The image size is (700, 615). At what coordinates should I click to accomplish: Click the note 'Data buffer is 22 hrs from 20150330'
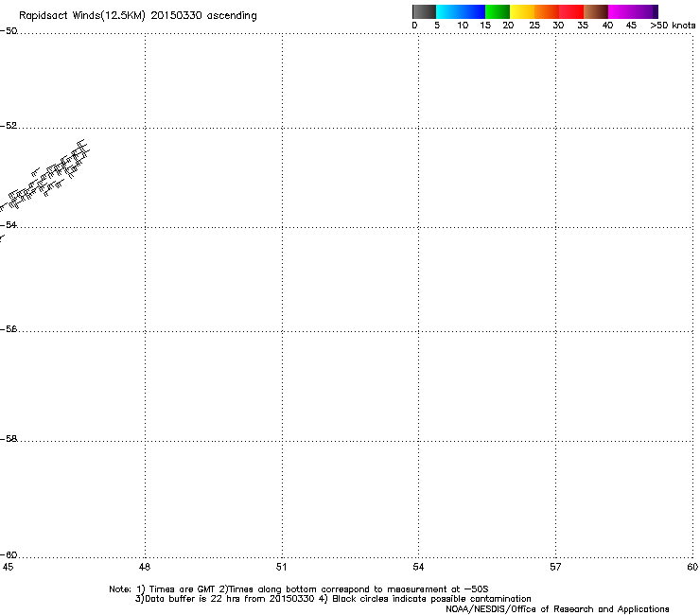[224, 599]
